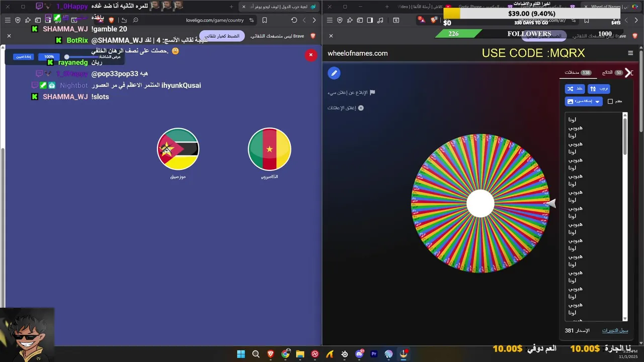Open the Windows Start menu
The height and width of the screenshot is (362, 644).
[241, 354]
